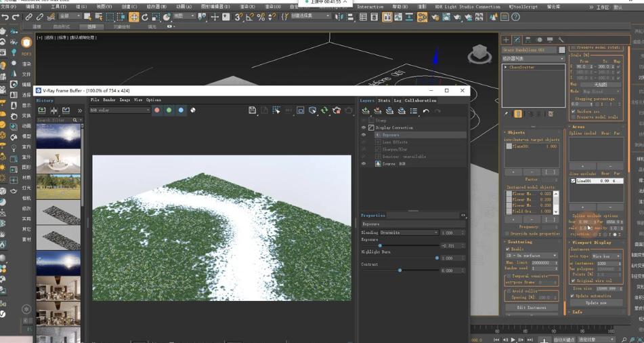Open the RGB color channel dropdown

(x=119, y=110)
